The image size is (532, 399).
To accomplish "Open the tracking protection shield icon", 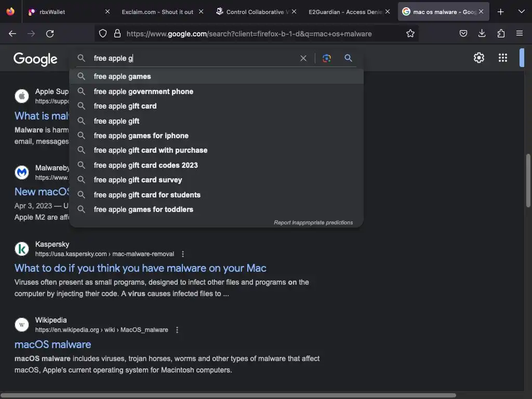I will (x=103, y=33).
